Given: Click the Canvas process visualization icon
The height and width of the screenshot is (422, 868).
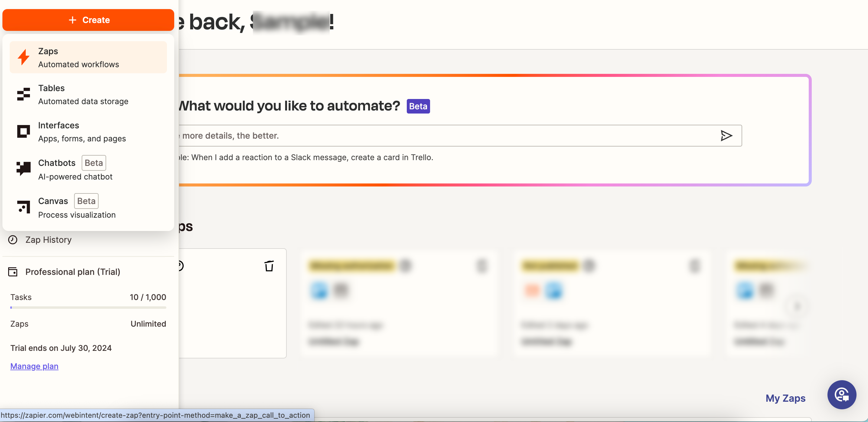Looking at the screenshot, I should [23, 207].
